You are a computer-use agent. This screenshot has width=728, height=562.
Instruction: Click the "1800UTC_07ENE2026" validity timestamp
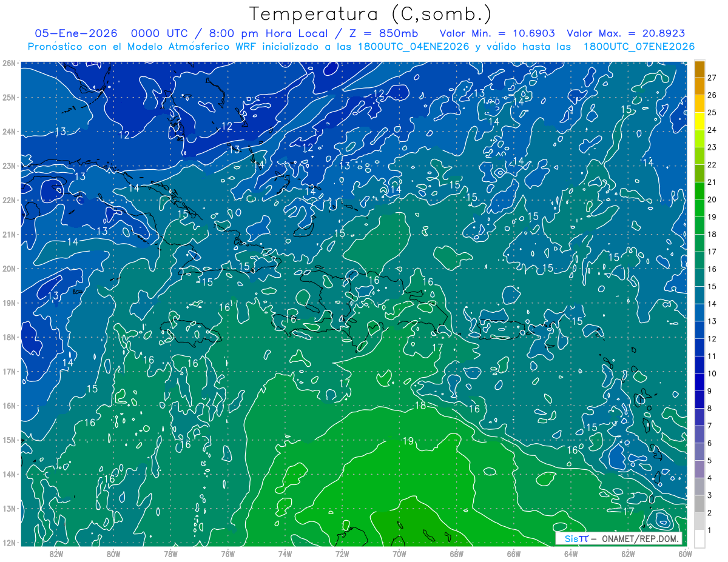[x=639, y=47]
